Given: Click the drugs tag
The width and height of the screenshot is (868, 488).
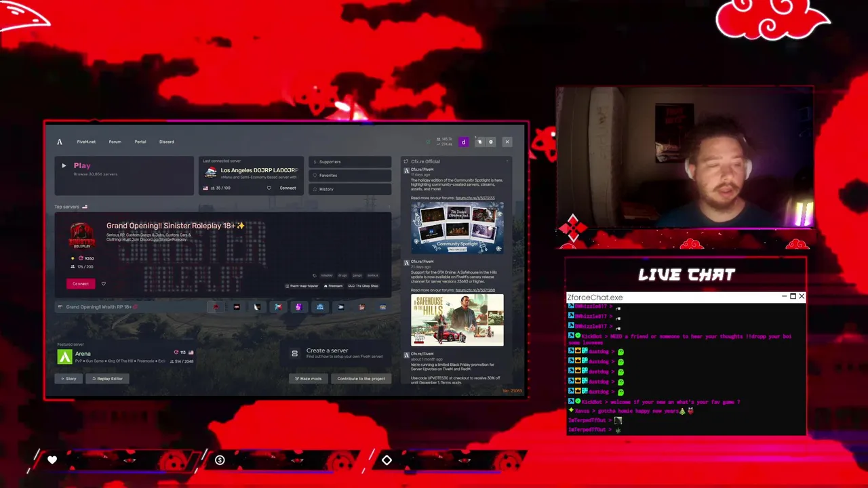Looking at the screenshot, I should [342, 275].
